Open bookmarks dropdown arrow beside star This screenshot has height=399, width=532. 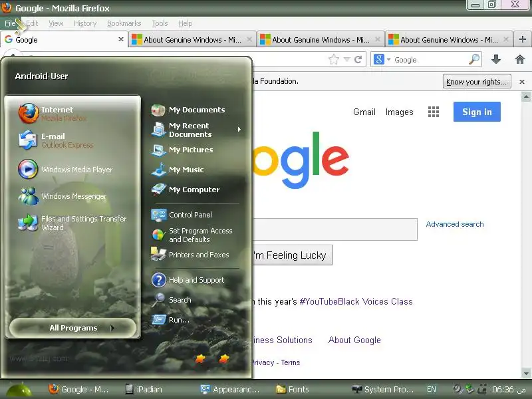point(346,60)
